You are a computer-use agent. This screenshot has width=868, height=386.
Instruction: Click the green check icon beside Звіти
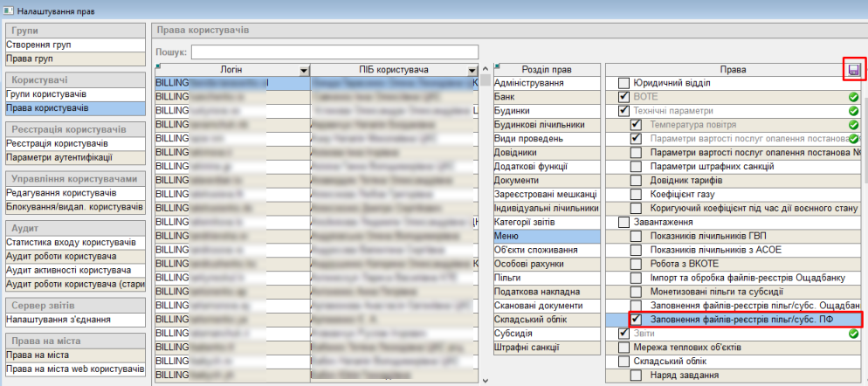pos(853,334)
